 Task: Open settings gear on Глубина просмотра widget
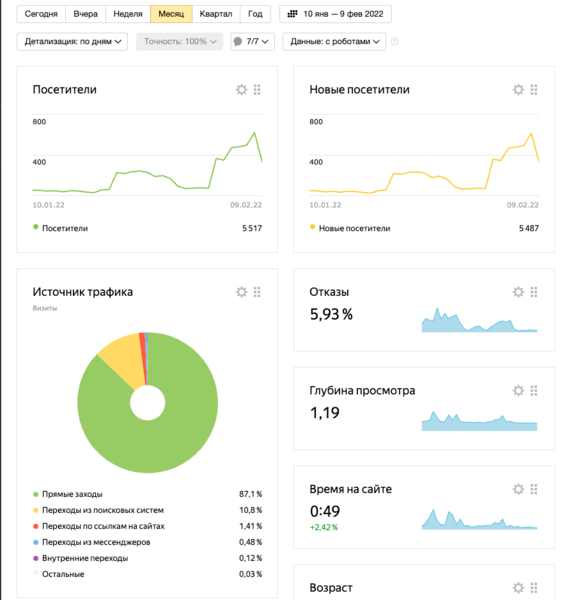[518, 391]
